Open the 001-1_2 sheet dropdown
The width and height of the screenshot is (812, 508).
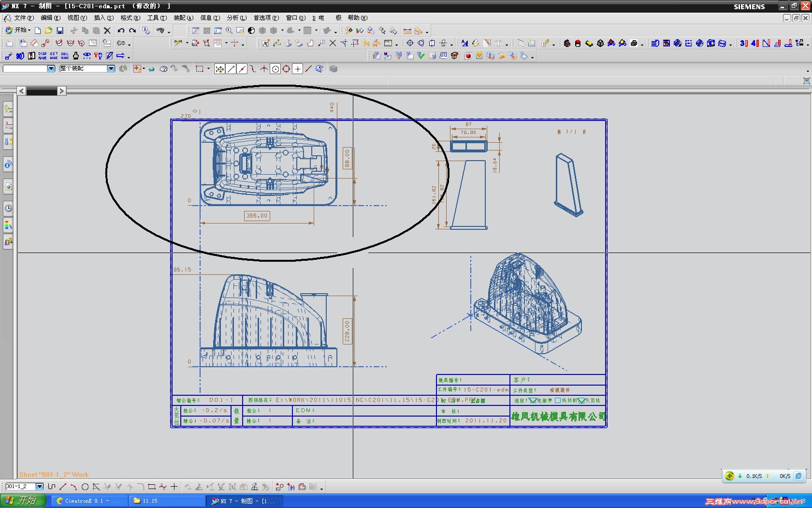pos(40,487)
